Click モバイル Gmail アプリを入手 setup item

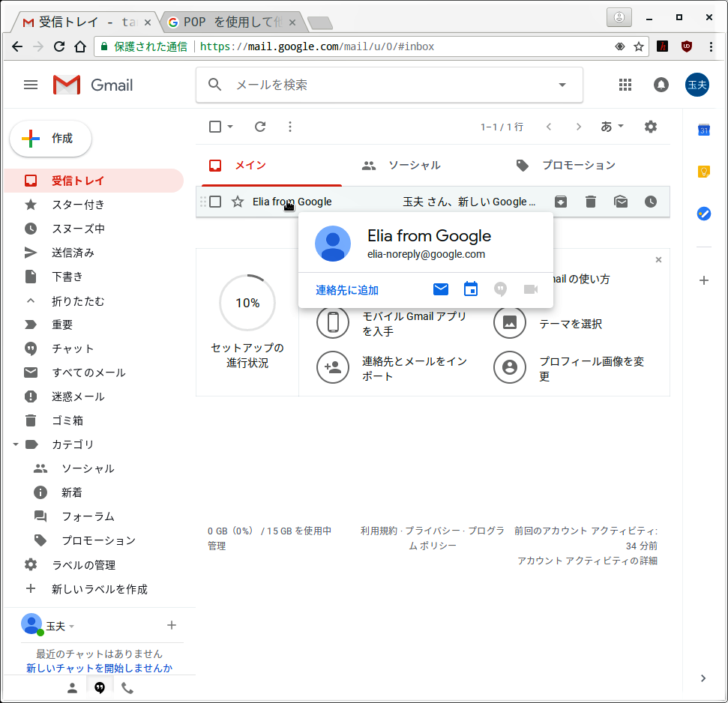394,324
